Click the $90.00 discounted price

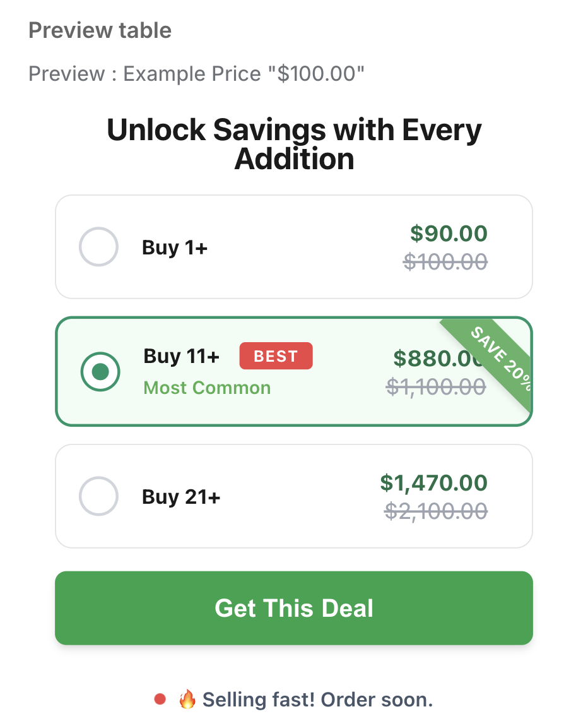[x=449, y=234]
